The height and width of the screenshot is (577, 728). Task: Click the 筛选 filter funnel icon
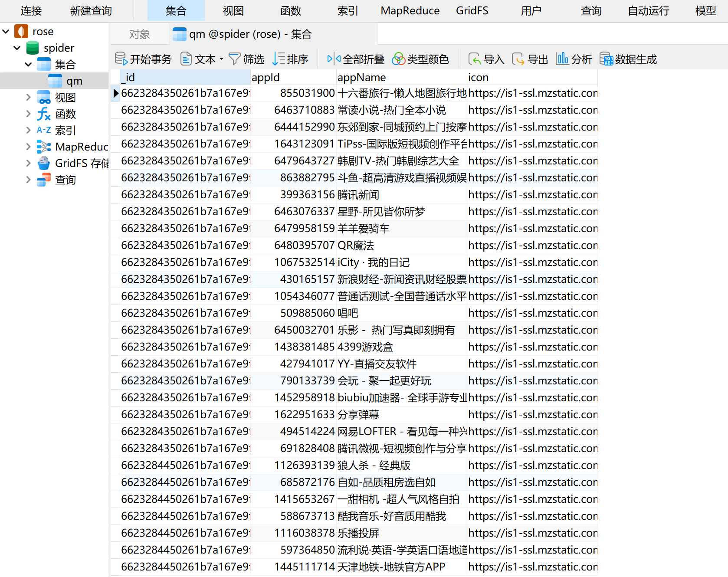(x=234, y=59)
